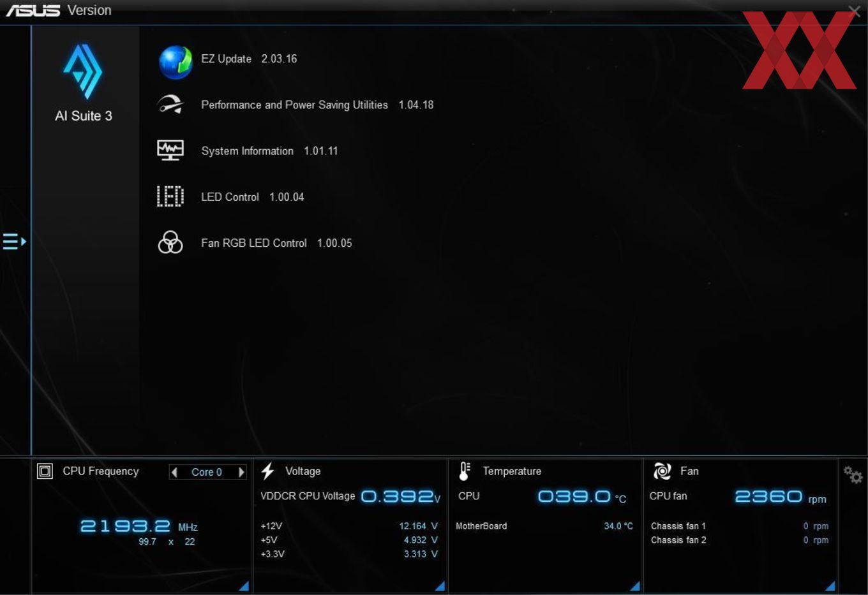Image resolution: width=868 pixels, height=595 pixels.
Task: Click the Temperature panel title
Action: tap(512, 471)
